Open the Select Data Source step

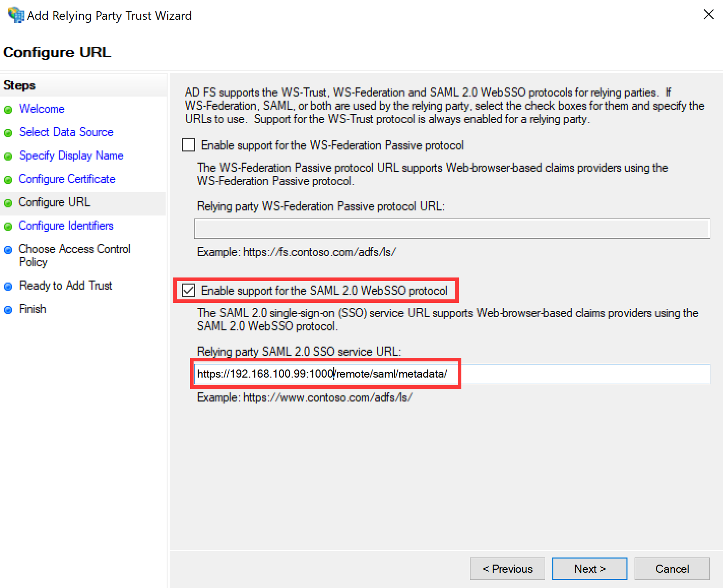[x=66, y=132]
